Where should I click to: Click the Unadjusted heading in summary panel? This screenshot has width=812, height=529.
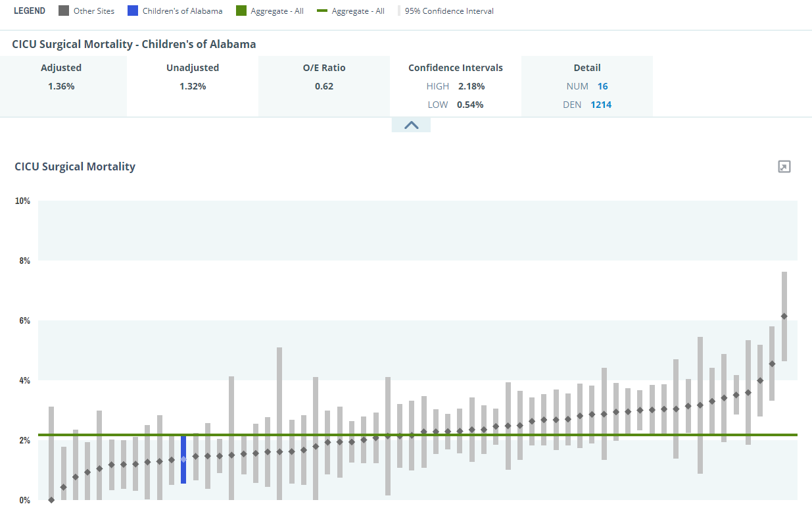coord(193,68)
